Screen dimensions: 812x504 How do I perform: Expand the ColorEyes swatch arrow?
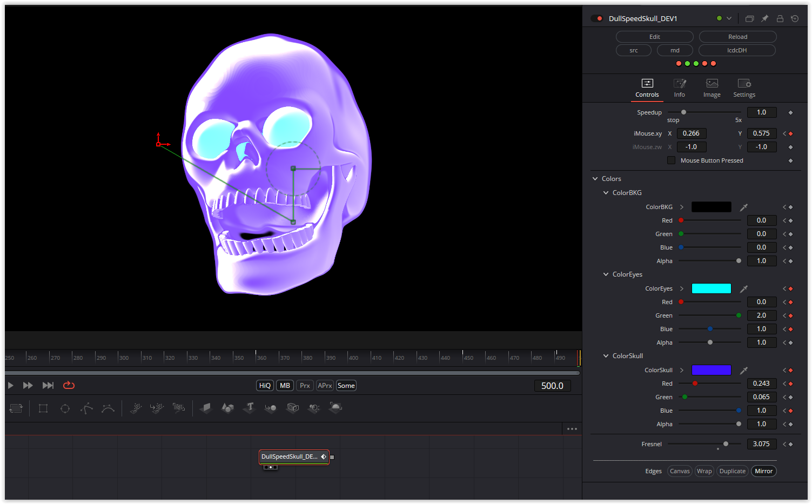pyautogui.click(x=682, y=288)
